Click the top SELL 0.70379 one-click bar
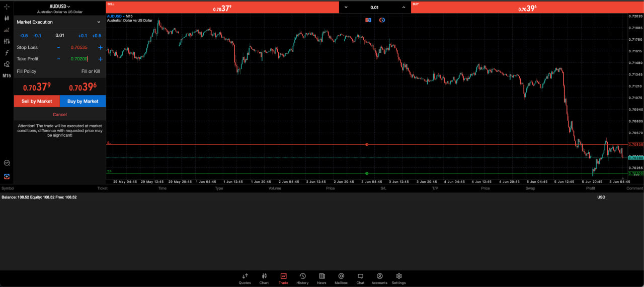The image size is (644, 287). pos(222,8)
